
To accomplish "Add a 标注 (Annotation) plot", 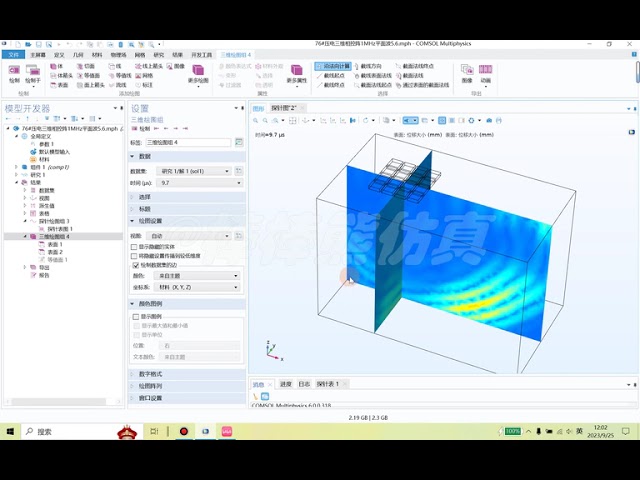I will (x=144, y=85).
